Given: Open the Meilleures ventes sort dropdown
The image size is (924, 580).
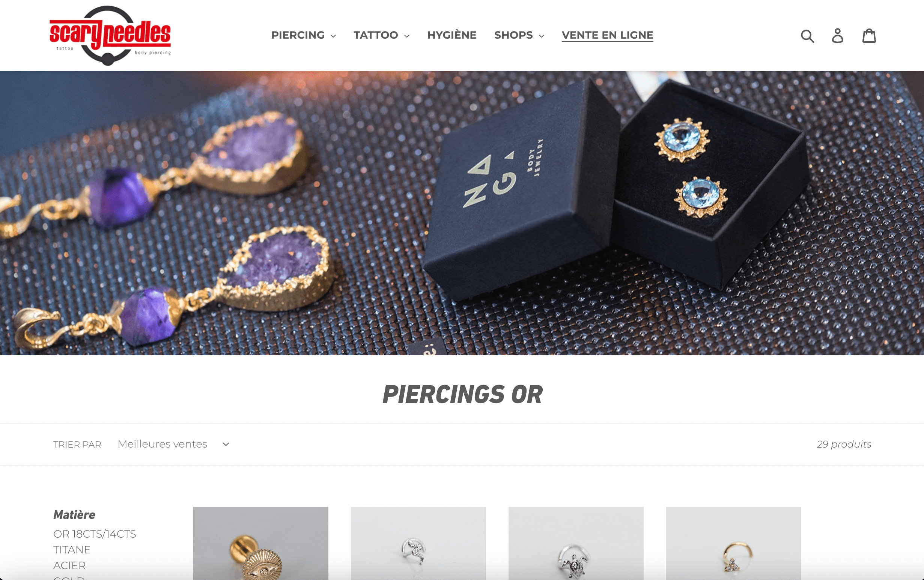Looking at the screenshot, I should [x=173, y=444].
